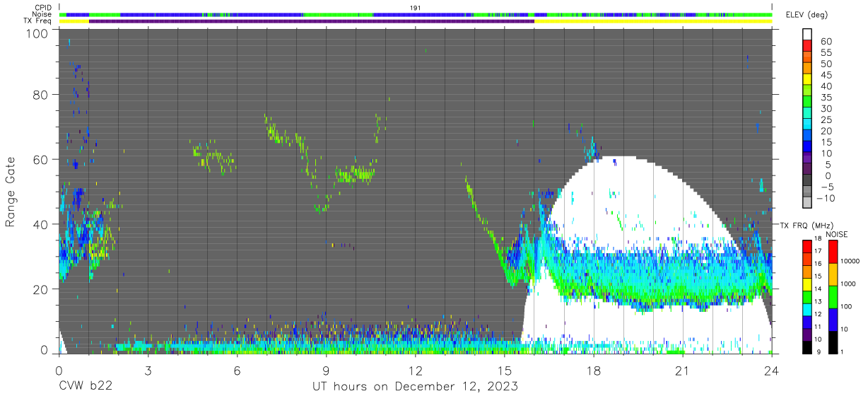Viewport: 868px width, 401px height.
Task: Click the 'Range Gate' y-axis label
Action: coord(11,192)
